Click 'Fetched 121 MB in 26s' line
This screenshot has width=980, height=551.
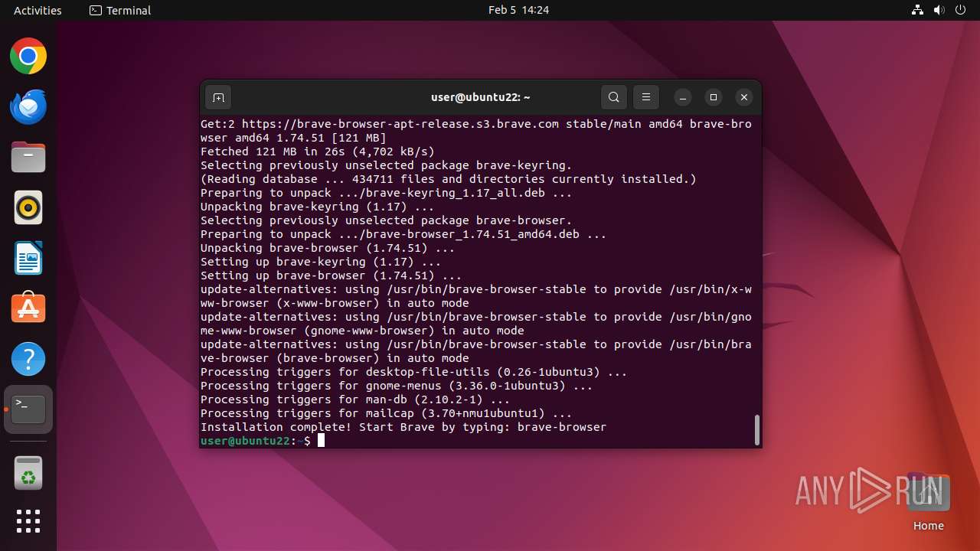[318, 152]
